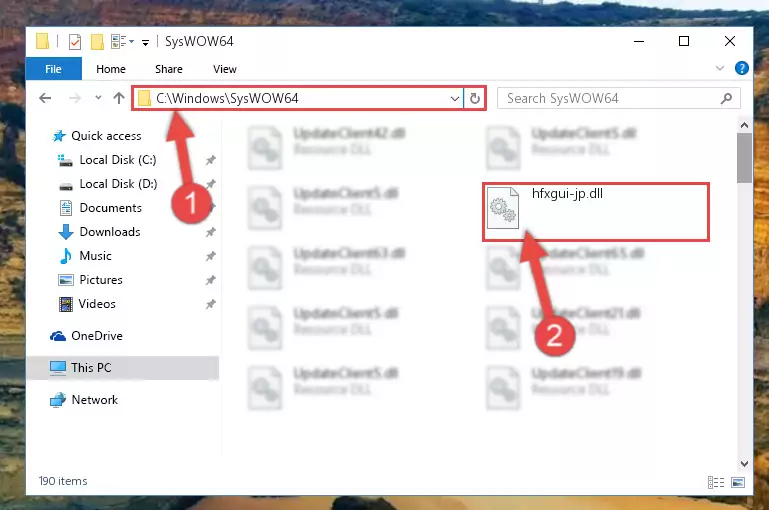
Task: Open Documents in the sidebar
Action: (110, 208)
